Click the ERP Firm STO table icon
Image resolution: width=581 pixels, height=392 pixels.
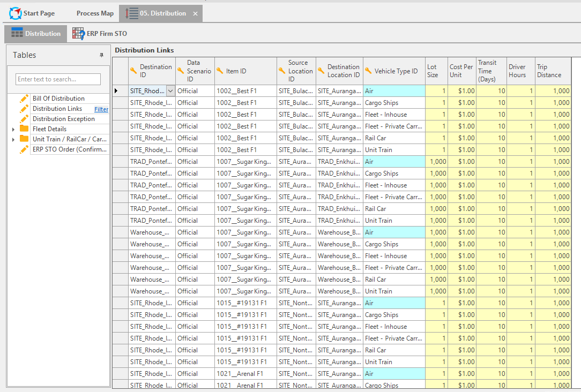pos(78,33)
